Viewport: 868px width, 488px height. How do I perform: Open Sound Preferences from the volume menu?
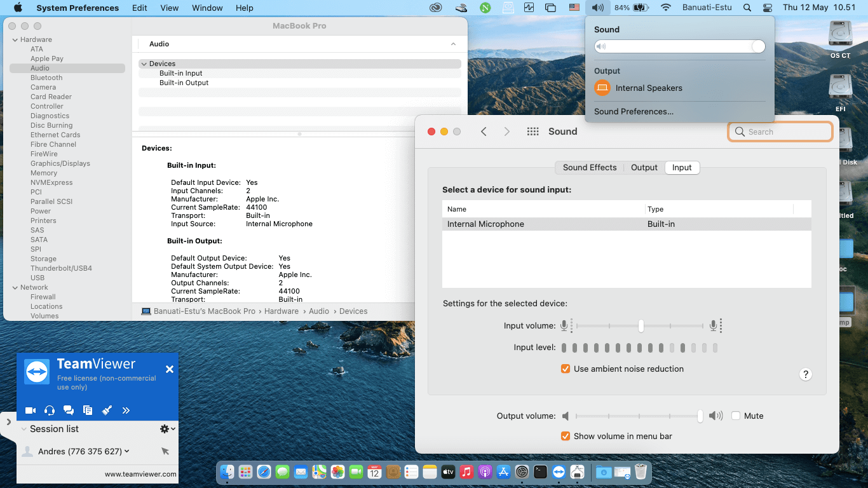pyautogui.click(x=634, y=111)
